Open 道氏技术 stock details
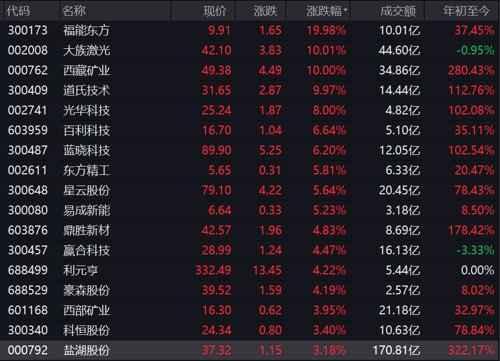 (x=250, y=90)
